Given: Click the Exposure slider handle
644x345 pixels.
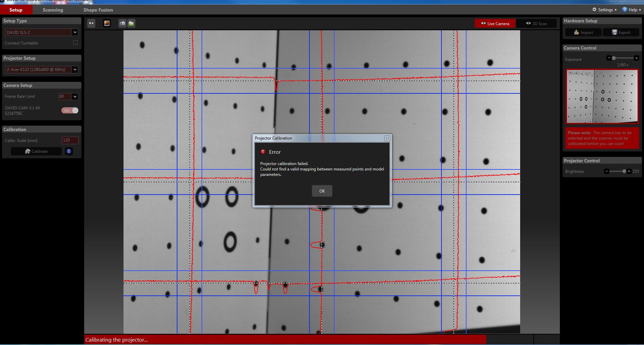Looking at the screenshot, I should 614,58.
